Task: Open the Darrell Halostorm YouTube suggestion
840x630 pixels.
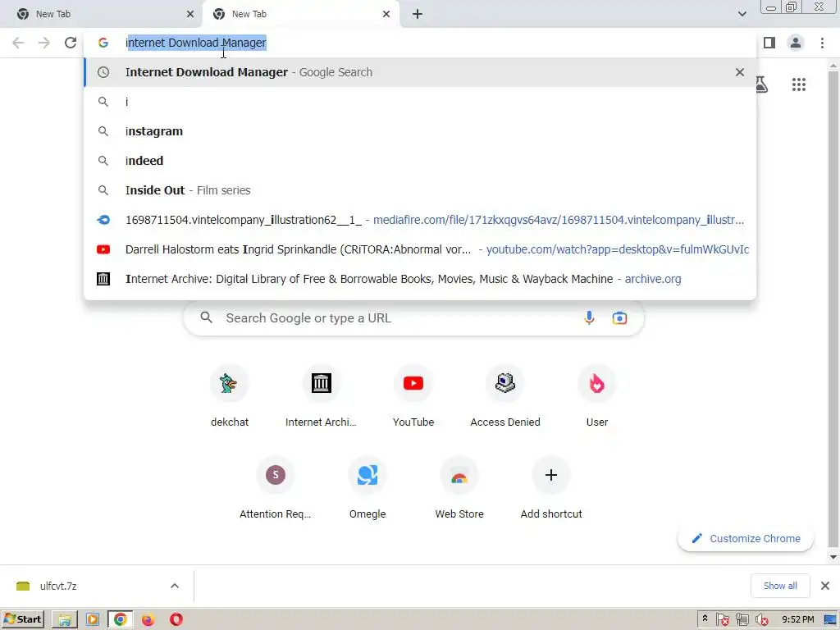Action: 420,249
